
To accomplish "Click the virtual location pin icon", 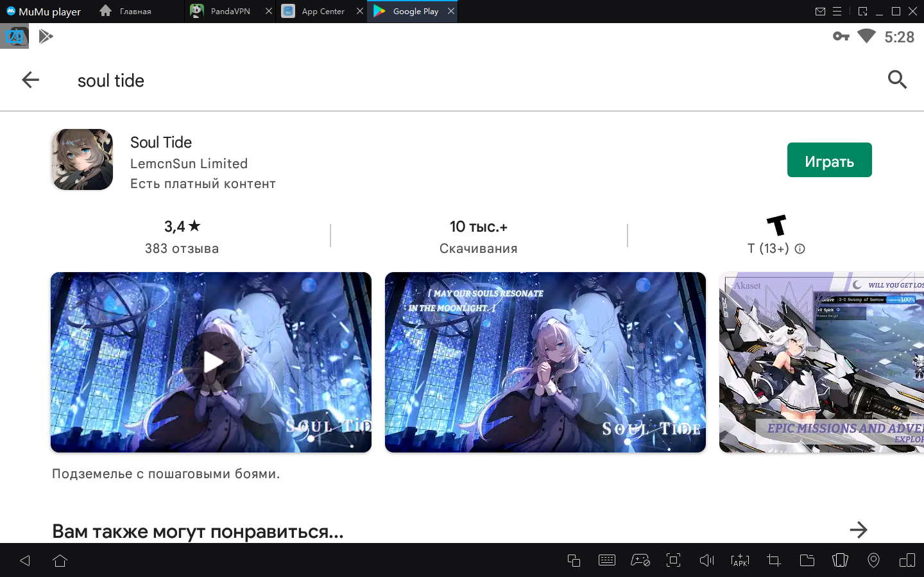I will coord(873,560).
